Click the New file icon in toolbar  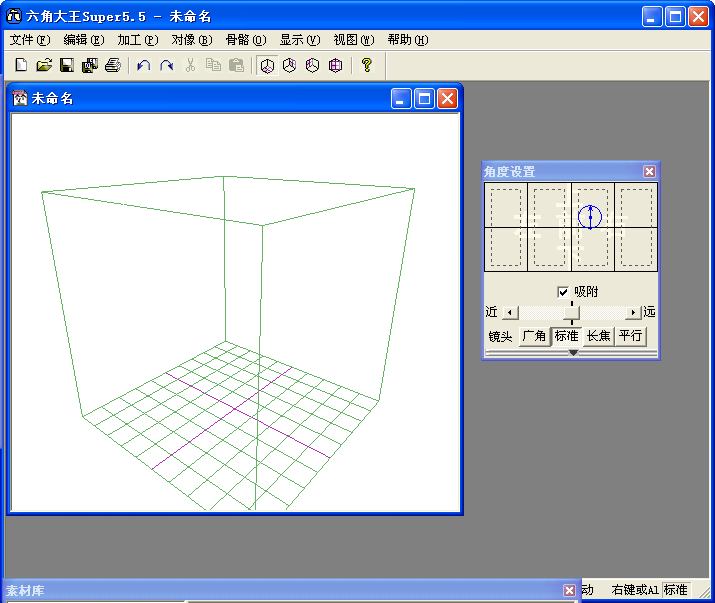[x=21, y=66]
